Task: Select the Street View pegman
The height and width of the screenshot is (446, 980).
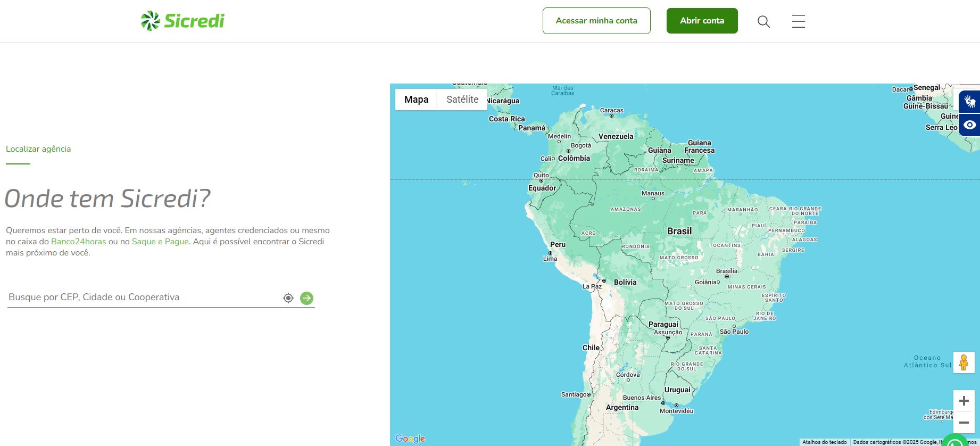Action: click(x=964, y=362)
